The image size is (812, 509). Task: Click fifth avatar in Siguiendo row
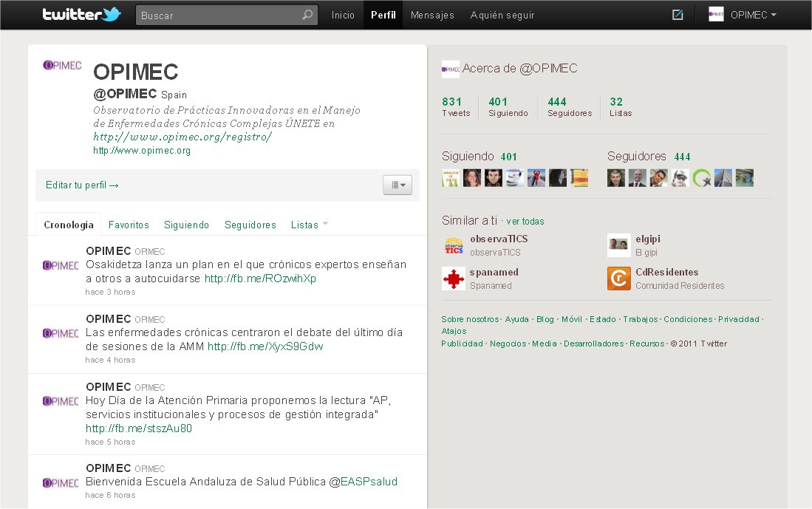pos(536,177)
